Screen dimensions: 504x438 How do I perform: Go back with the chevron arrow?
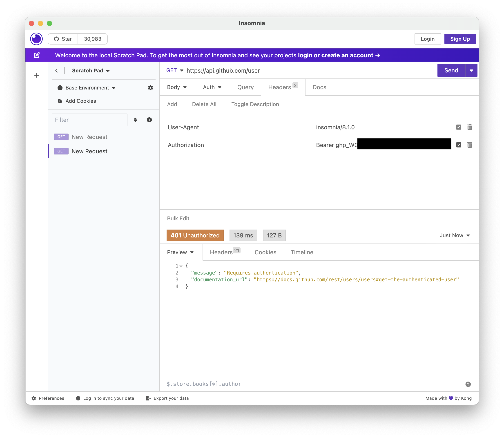56,71
